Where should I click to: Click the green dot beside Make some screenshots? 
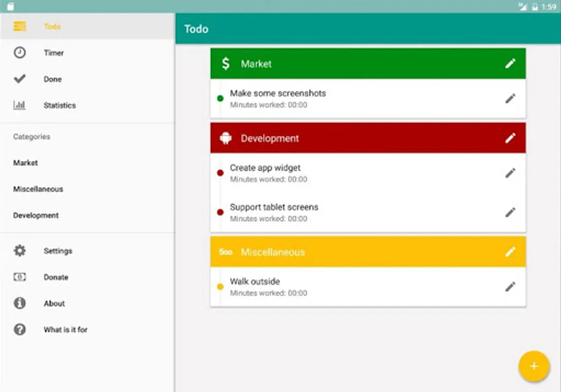click(220, 98)
